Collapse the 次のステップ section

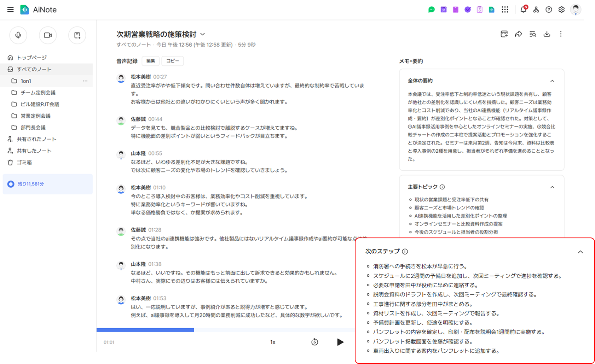point(580,252)
